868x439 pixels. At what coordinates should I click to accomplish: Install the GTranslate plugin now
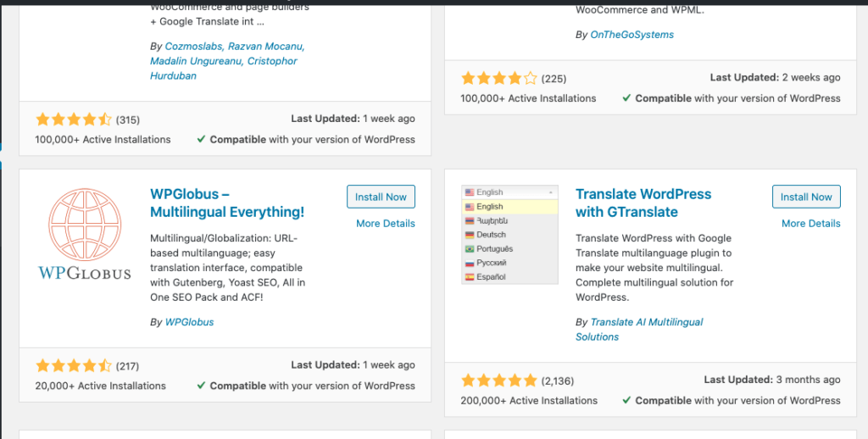point(806,197)
